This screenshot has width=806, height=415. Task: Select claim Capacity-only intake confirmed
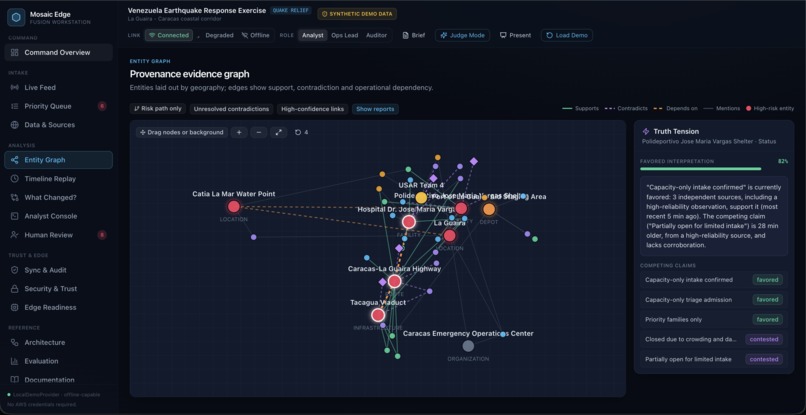coord(714,280)
